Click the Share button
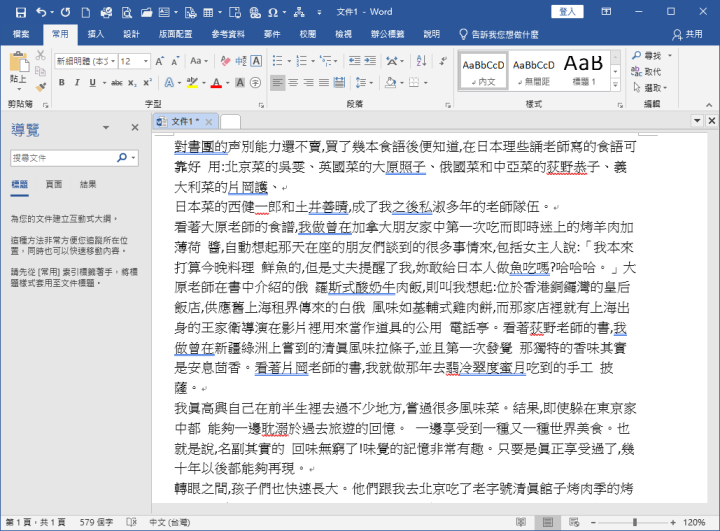The height and width of the screenshot is (531, 720). pyautogui.click(x=688, y=34)
